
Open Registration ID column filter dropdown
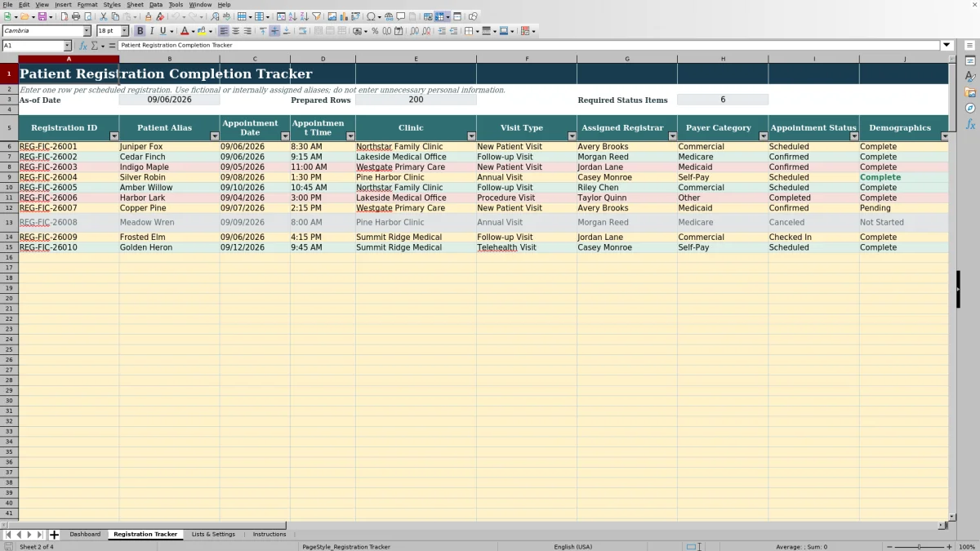click(x=114, y=136)
